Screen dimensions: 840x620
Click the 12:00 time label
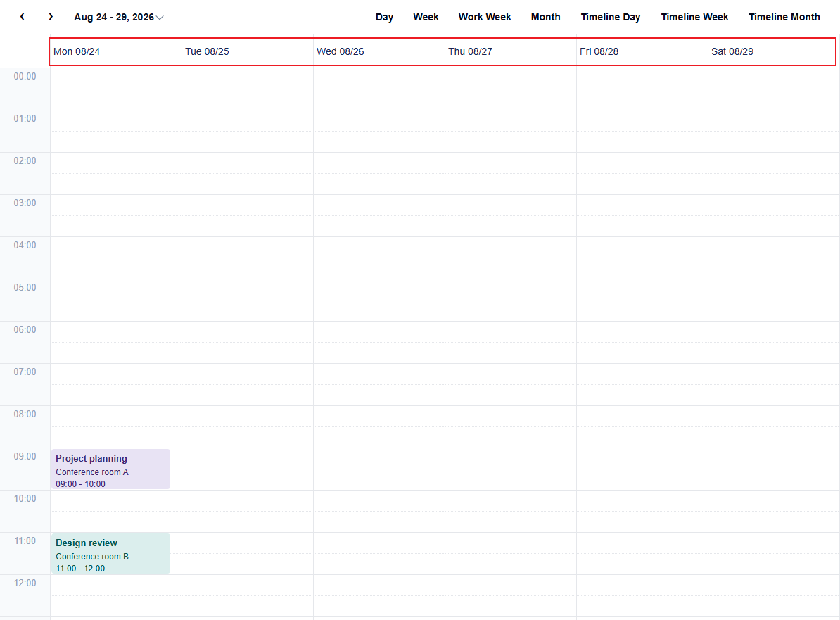(x=25, y=583)
